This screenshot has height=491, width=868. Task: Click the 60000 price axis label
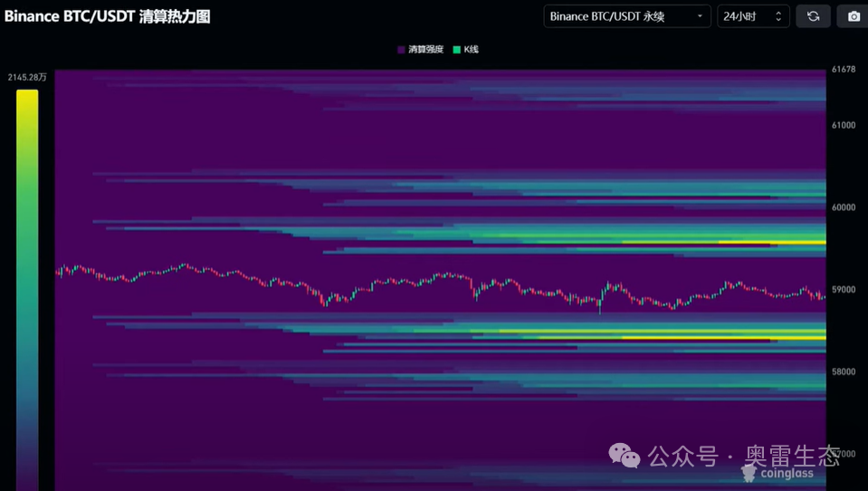click(x=843, y=207)
